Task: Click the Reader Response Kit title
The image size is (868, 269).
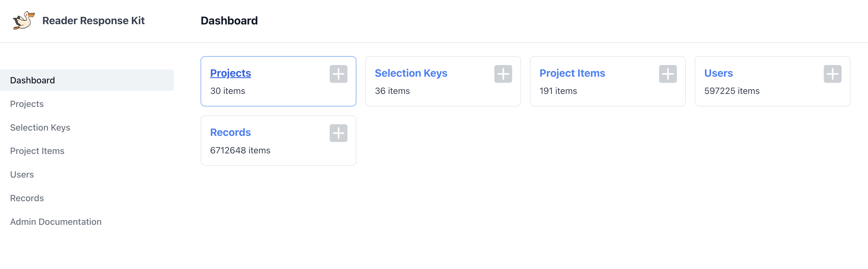Action: tap(93, 20)
